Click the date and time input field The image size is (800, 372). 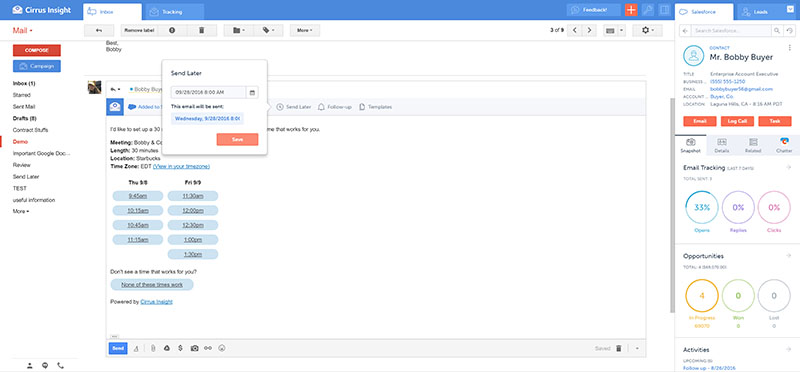[208, 92]
